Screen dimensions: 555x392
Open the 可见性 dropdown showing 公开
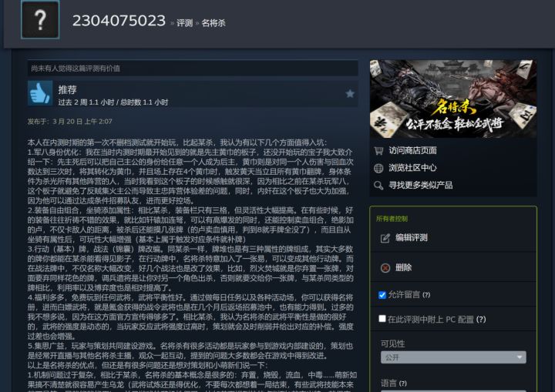(x=453, y=357)
